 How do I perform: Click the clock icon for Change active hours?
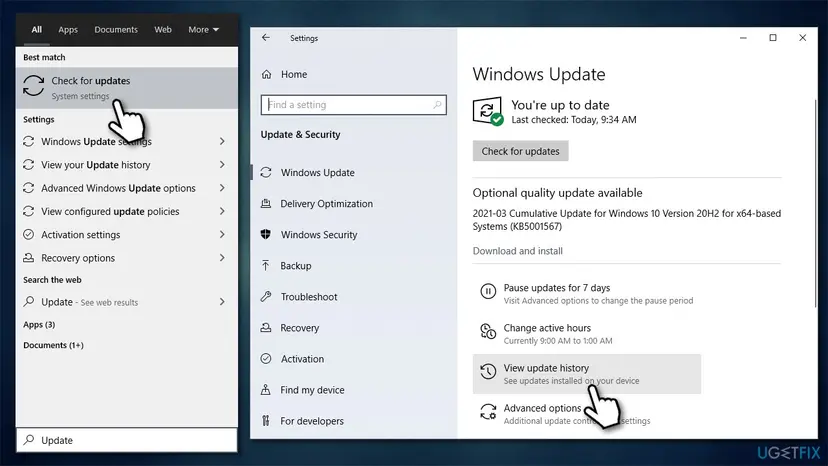[488, 331]
